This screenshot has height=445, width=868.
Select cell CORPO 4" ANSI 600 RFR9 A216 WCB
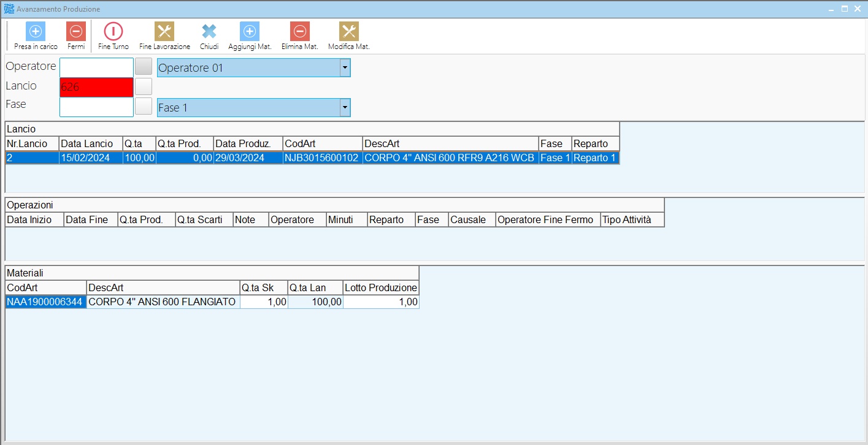click(x=451, y=158)
